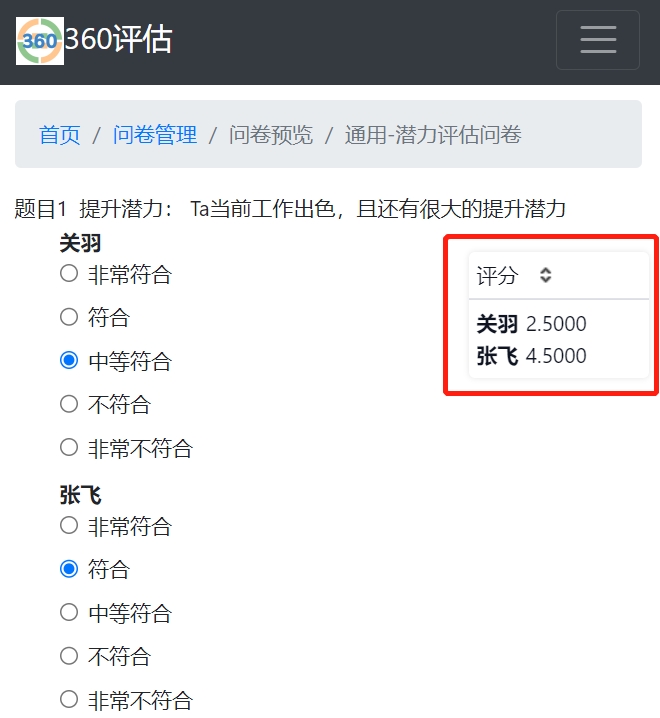Image resolution: width=660 pixels, height=718 pixels.
Task: Go to 首页 breadcrumb link
Action: [60, 135]
